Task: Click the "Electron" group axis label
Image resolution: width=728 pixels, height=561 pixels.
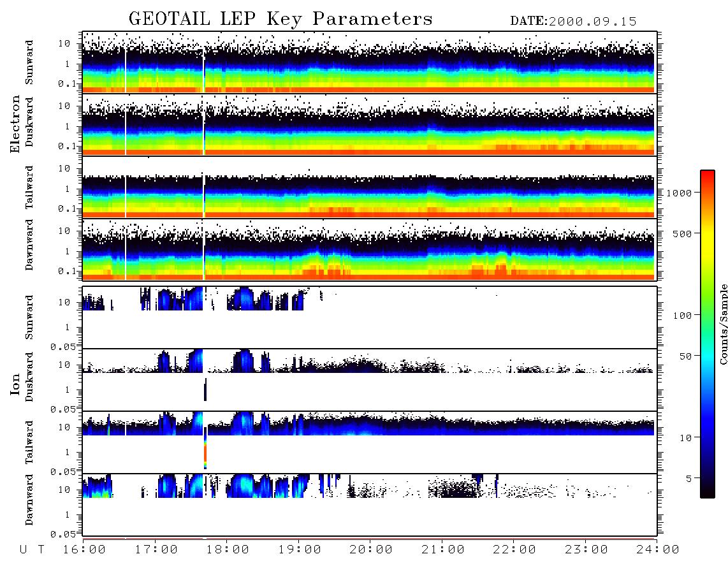Action: (x=15, y=124)
